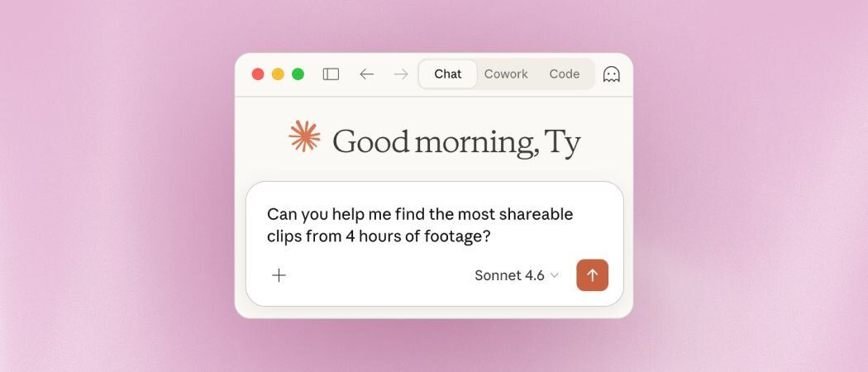Screen dimensions: 868x372
Task: Close window with red button
Action: point(258,74)
